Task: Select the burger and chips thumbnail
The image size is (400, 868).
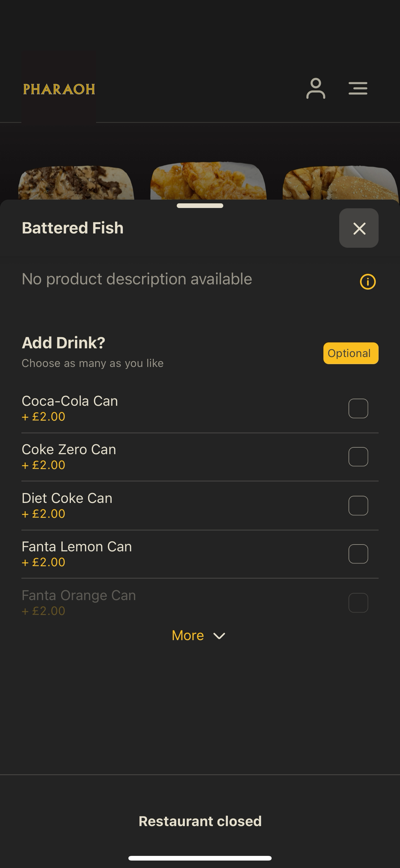Action: (341, 182)
